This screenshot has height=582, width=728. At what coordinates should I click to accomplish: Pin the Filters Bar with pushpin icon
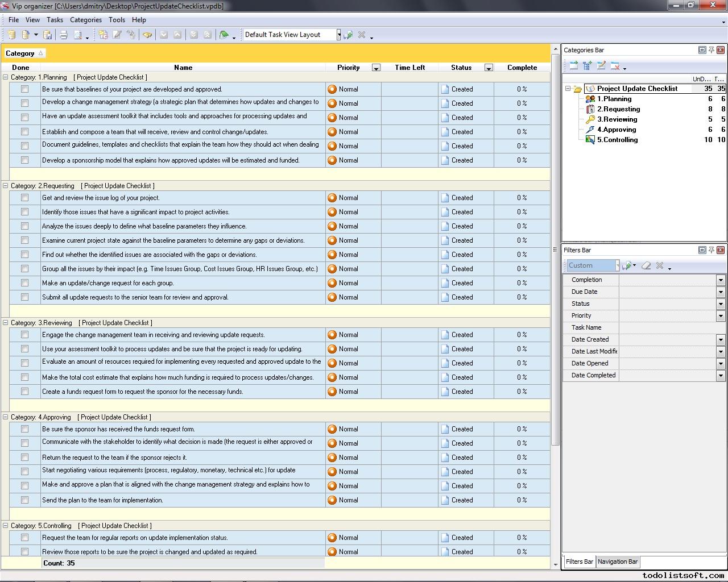[x=711, y=250]
